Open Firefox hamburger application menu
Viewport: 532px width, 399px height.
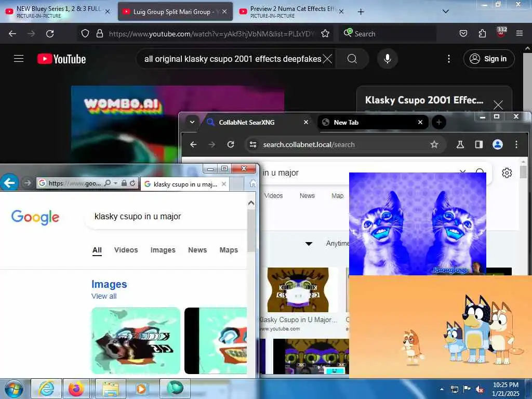520,33
